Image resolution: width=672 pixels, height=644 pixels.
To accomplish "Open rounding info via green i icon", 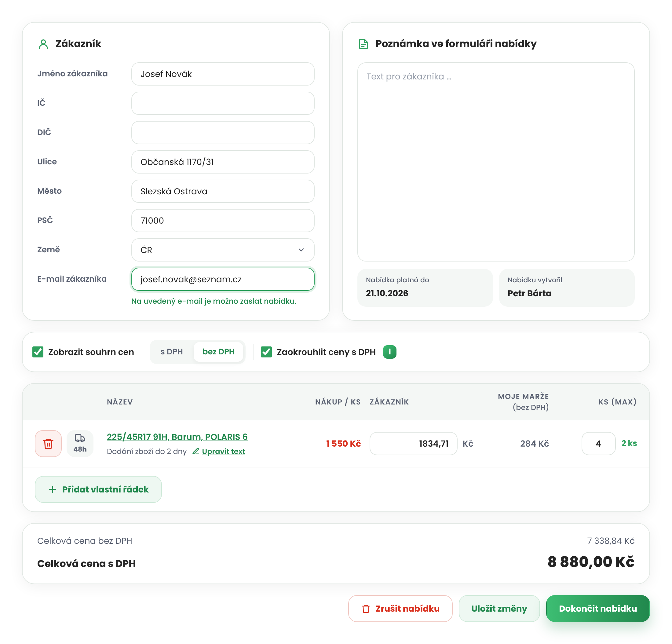I will click(x=389, y=352).
